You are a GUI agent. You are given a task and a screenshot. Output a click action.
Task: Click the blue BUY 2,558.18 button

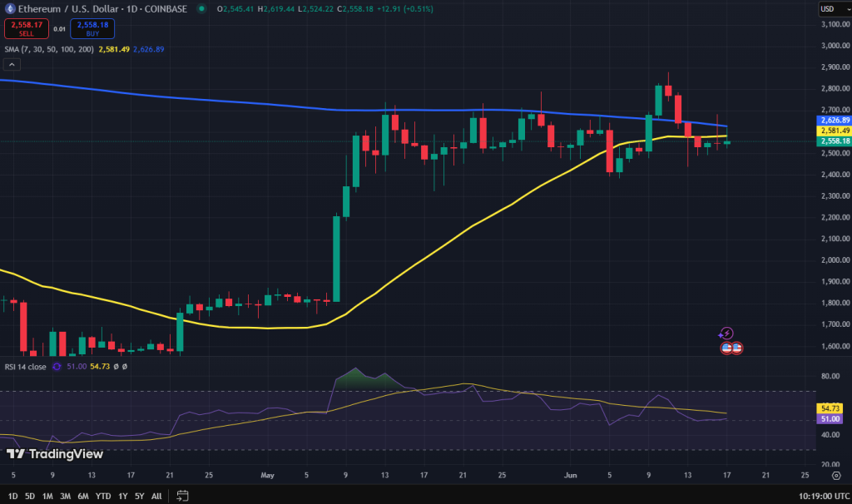92,29
